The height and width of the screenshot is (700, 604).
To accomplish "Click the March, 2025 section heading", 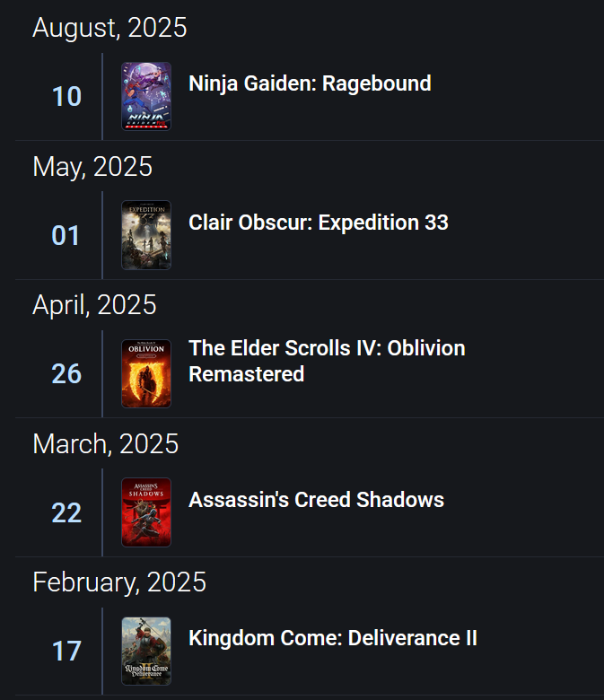I will [x=105, y=444].
